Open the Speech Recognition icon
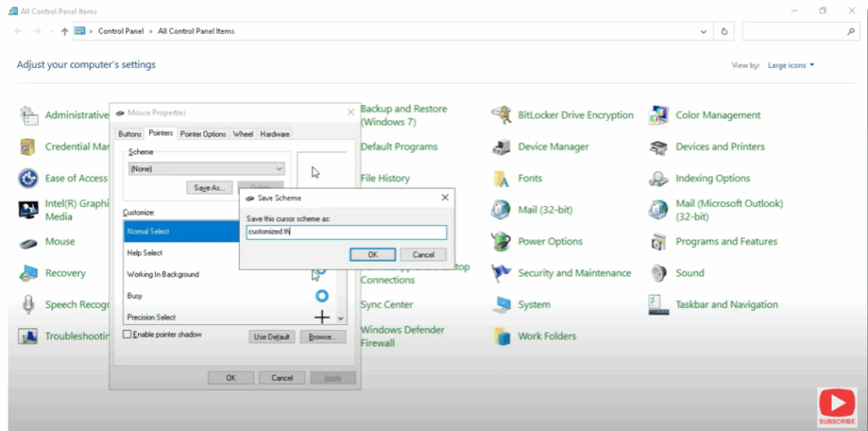 pos(28,305)
